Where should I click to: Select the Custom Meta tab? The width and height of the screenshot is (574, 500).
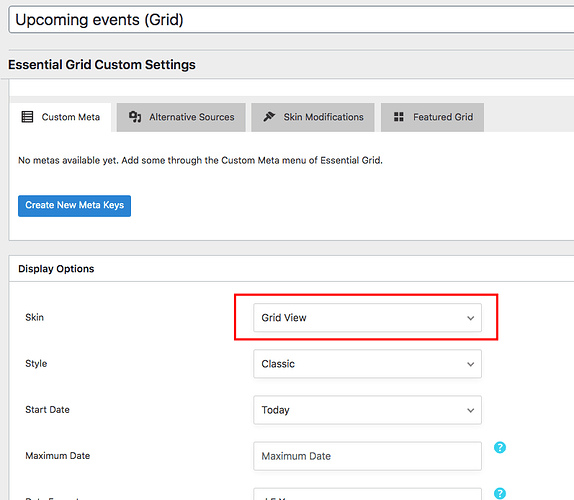click(x=61, y=117)
